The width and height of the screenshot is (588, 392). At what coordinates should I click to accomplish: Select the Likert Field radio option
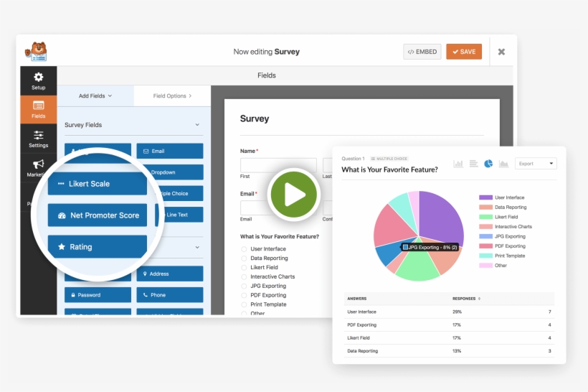244,267
